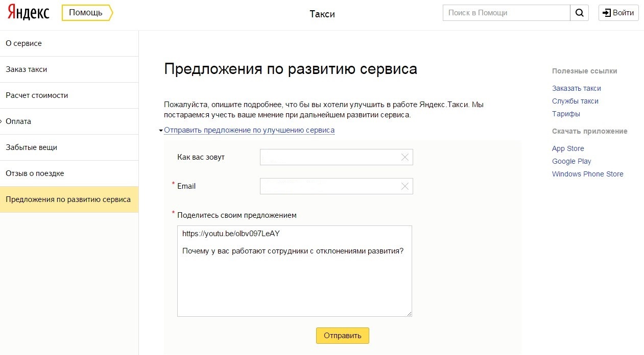Open the Заказать такси link
Viewport: 644px width, 355px height.
576,88
